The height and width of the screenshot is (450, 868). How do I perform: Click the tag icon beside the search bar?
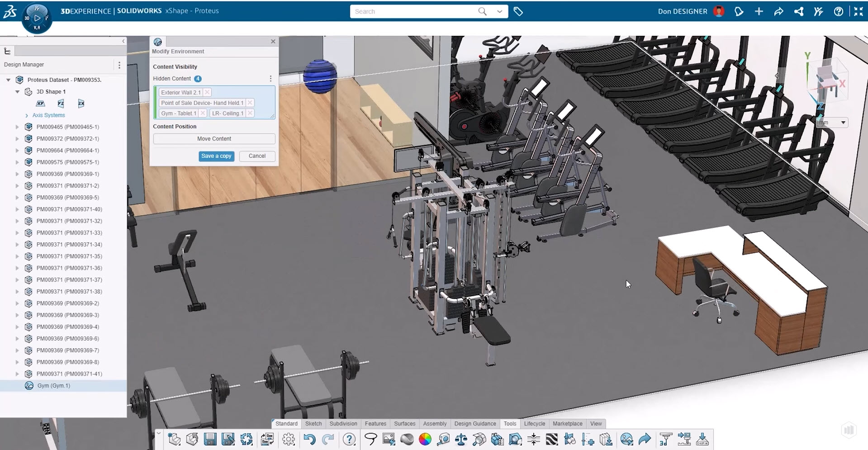coord(518,12)
